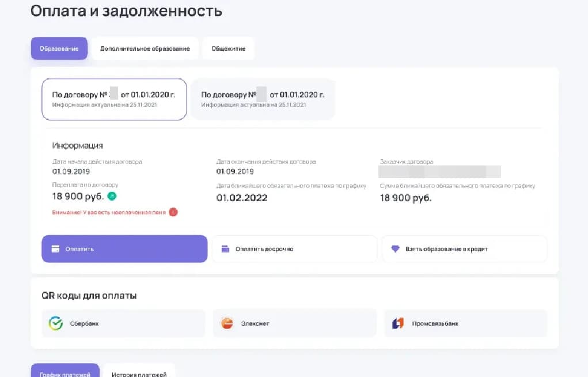Switch to the Дополнительное образование tab
Screen dimensions: 588x377
point(145,48)
